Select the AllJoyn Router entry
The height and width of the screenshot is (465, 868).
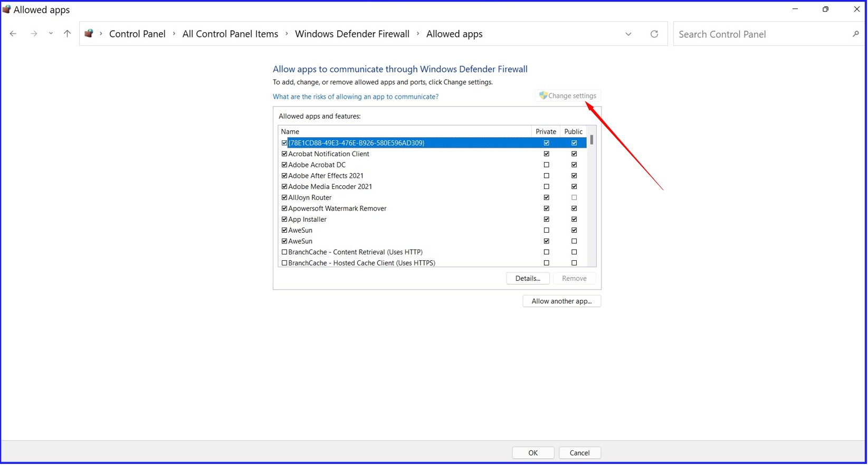[x=433, y=197]
